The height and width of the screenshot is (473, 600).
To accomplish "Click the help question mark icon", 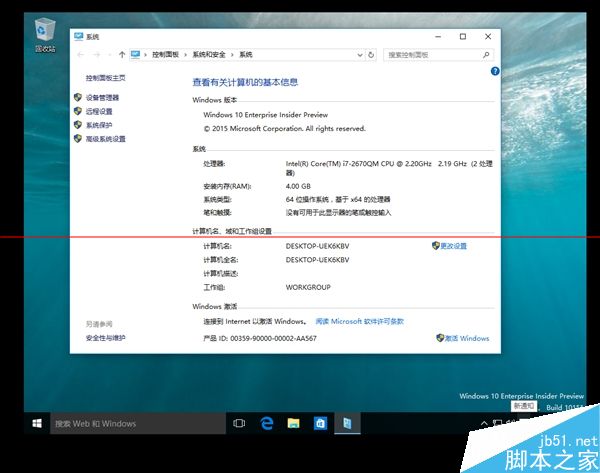I will pyautogui.click(x=494, y=72).
